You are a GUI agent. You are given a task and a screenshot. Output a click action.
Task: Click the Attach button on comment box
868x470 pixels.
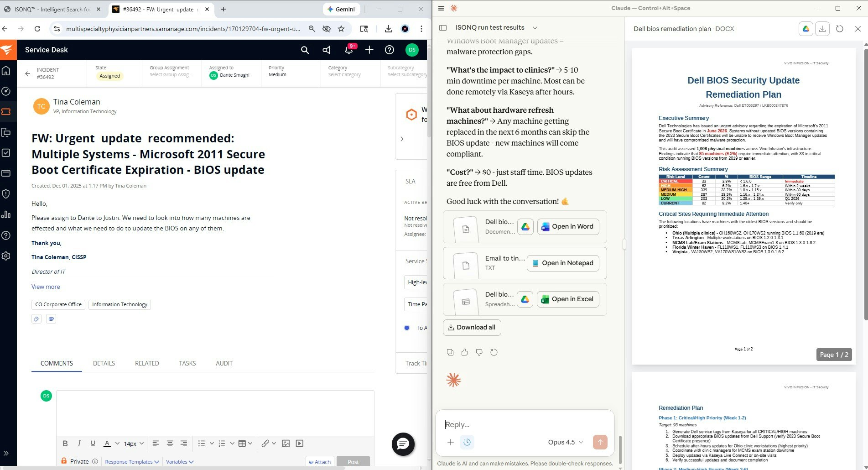pos(320,462)
